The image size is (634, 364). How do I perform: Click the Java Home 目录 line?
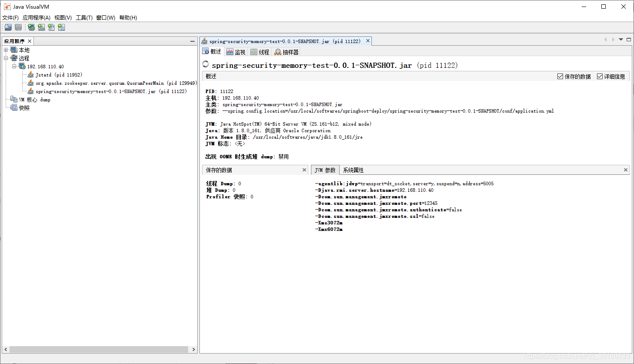(x=284, y=137)
